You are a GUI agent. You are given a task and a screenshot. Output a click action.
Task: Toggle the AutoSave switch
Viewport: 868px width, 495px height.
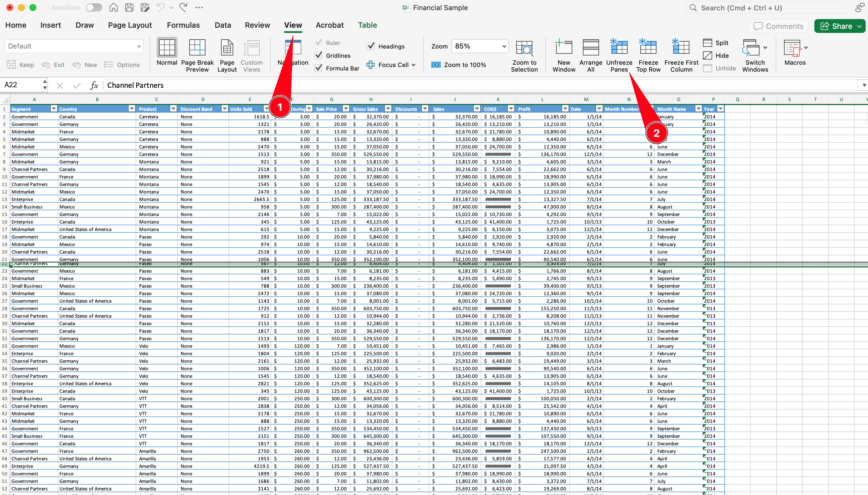click(94, 8)
